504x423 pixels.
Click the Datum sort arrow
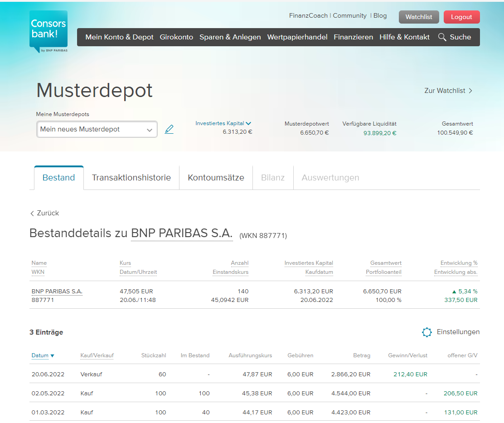coord(53,356)
